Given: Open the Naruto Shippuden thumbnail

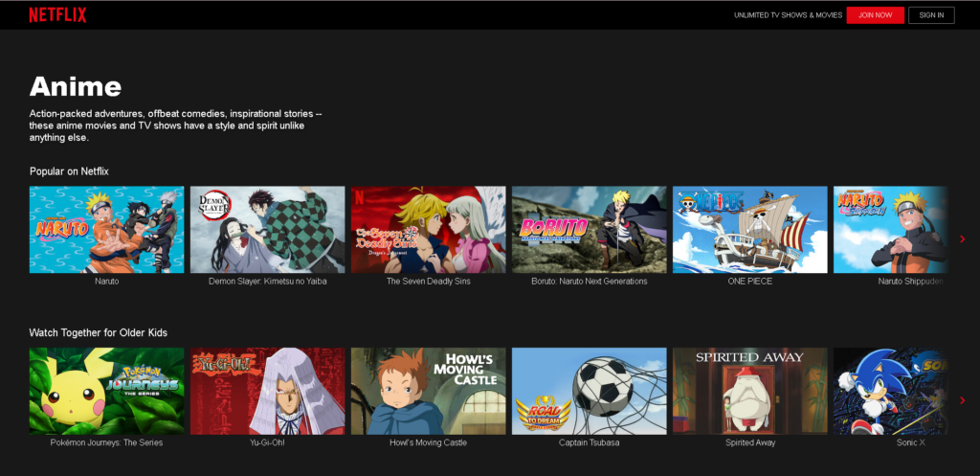Looking at the screenshot, I should [891, 230].
